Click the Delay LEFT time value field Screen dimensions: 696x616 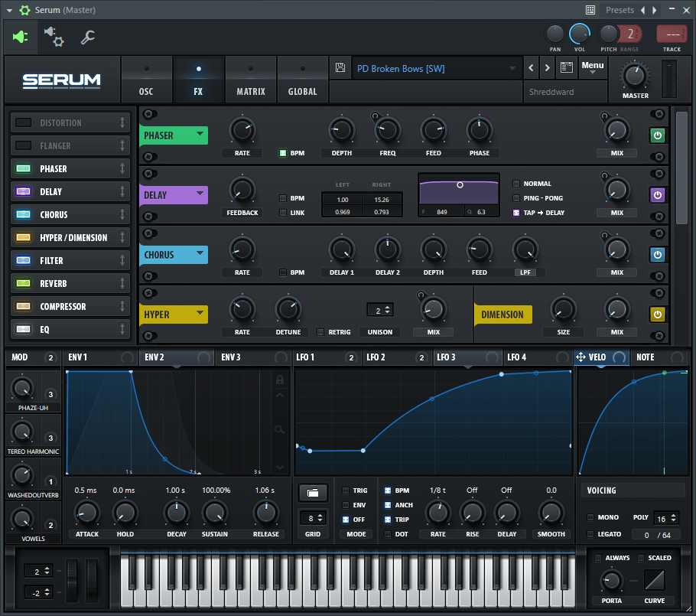pos(342,200)
